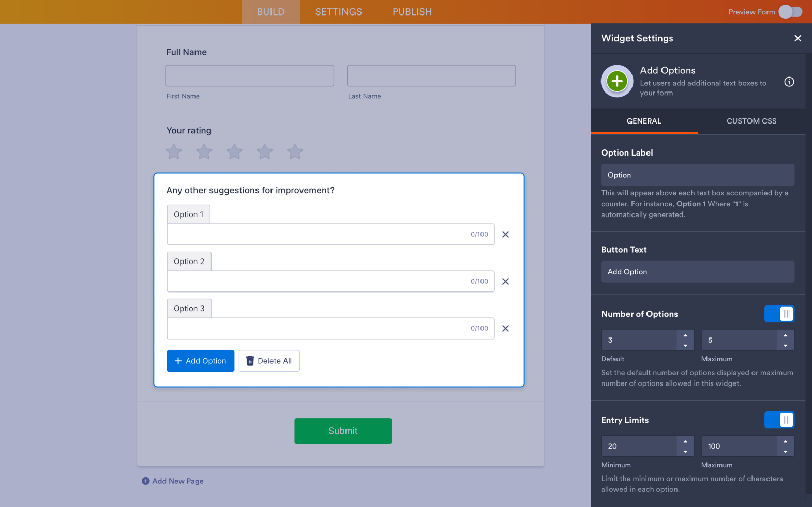Click the First Name input field
Viewport: 812px width, 507px height.
249,75
